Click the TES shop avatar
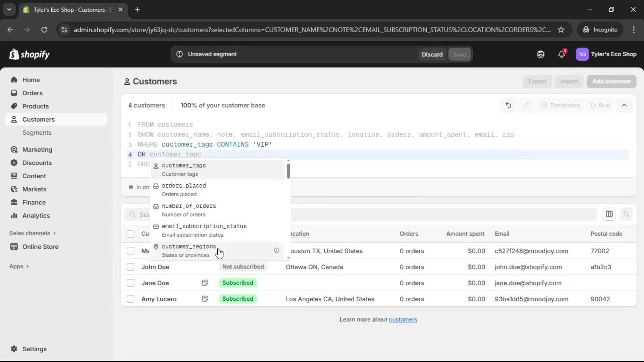Image resolution: width=644 pixels, height=362 pixels. coord(582,54)
